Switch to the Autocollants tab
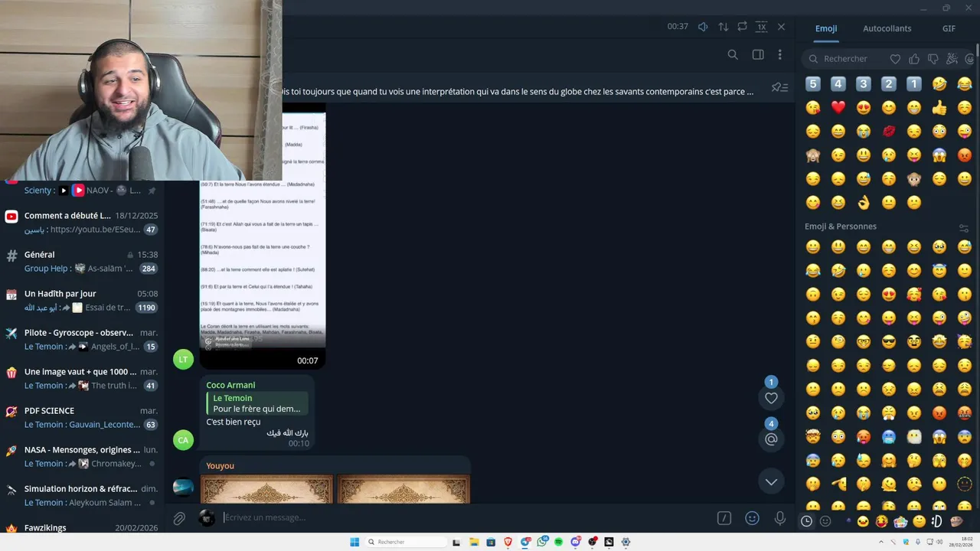 [x=887, y=28]
